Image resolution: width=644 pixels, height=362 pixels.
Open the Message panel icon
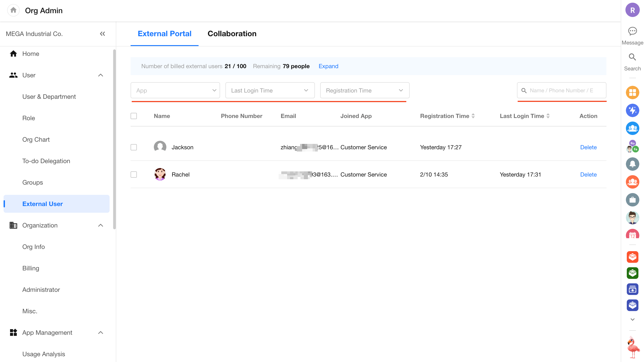[632, 32]
